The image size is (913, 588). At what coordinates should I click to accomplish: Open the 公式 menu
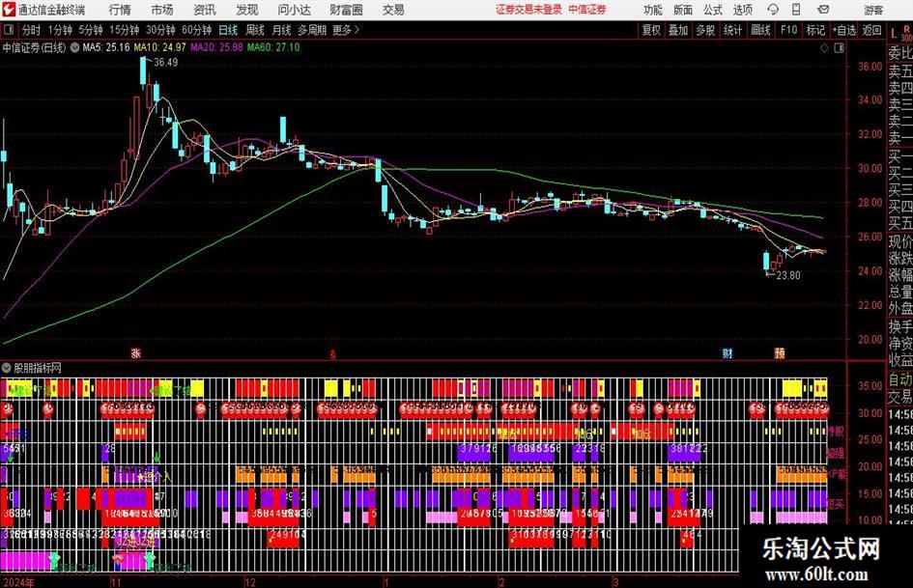point(713,10)
